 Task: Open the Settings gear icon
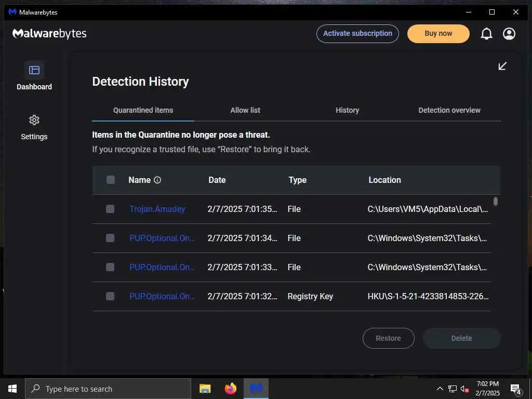point(34,120)
